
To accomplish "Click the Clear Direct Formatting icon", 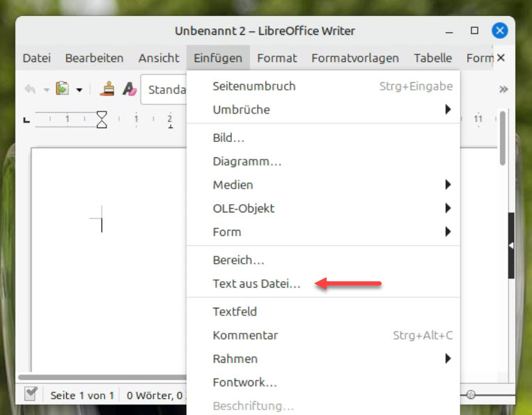I will click(x=129, y=89).
